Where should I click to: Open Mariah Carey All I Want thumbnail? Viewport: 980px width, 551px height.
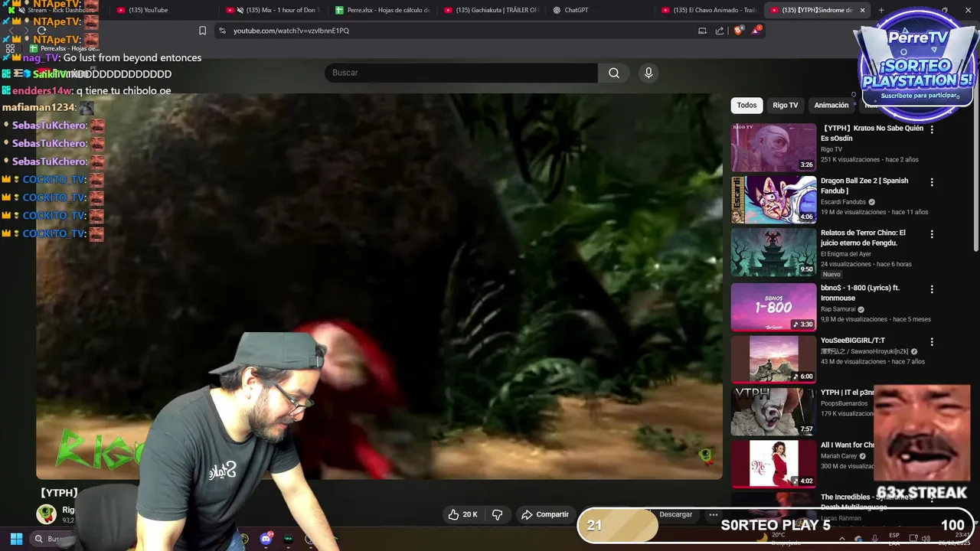click(773, 464)
